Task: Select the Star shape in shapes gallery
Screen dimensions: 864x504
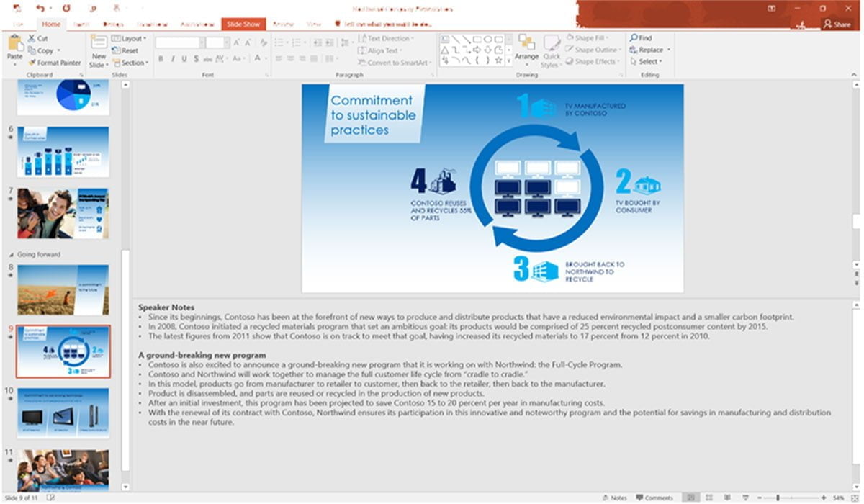Action: (499, 60)
